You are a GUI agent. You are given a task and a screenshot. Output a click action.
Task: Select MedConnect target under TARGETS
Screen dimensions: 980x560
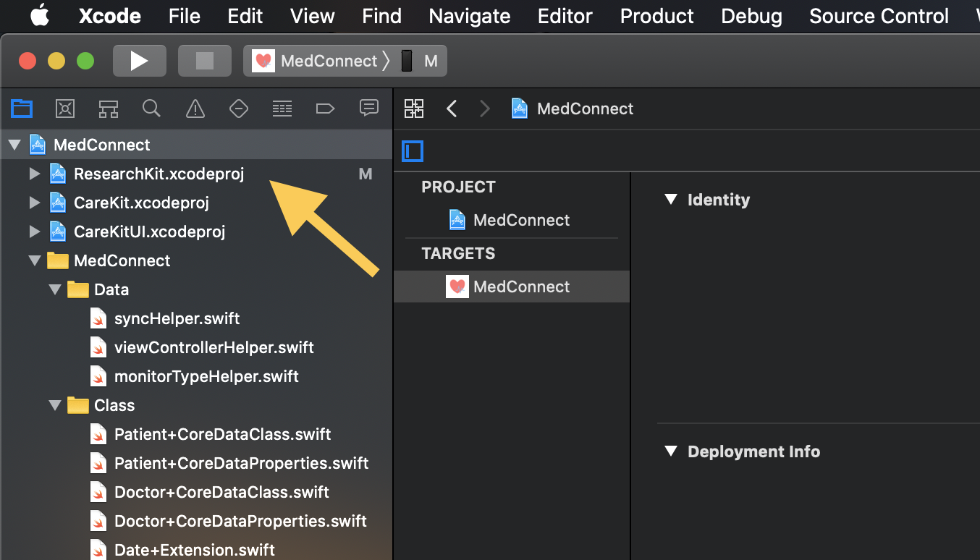[512, 287]
